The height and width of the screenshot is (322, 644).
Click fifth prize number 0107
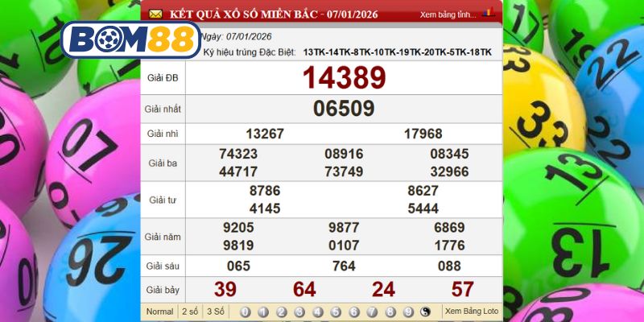344,246
